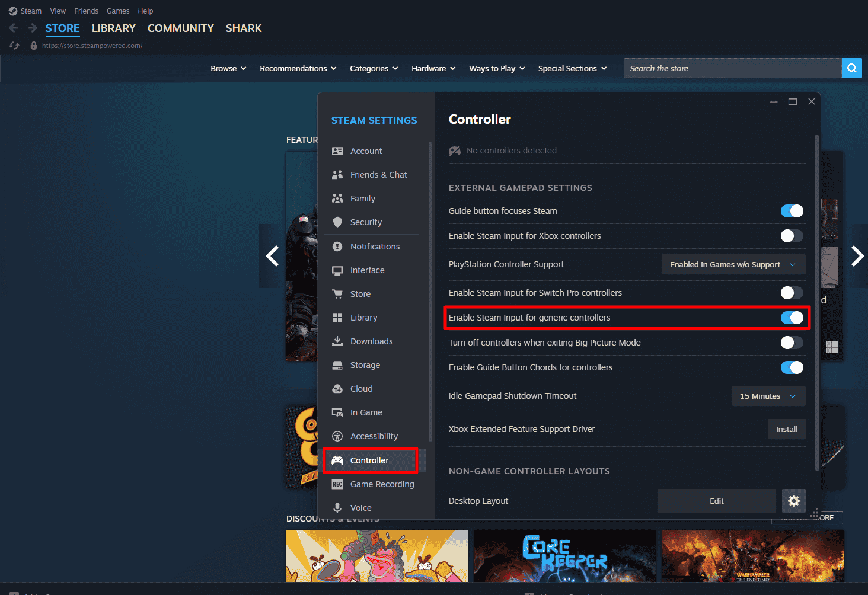The width and height of the screenshot is (868, 595).
Task: Click the Game Recording REC icon
Action: click(337, 484)
